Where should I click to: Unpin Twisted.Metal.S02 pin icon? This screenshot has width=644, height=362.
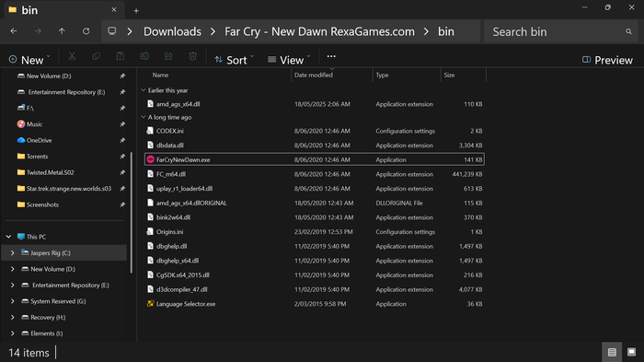click(122, 172)
